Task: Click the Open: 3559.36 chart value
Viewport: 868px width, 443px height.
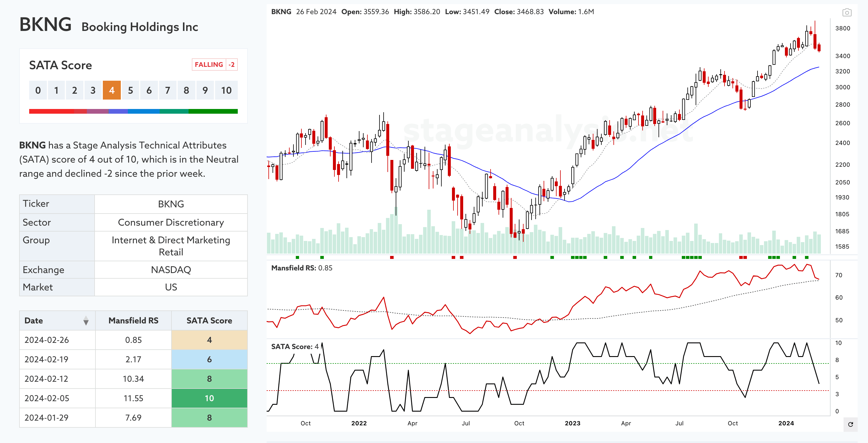Action: (x=365, y=12)
